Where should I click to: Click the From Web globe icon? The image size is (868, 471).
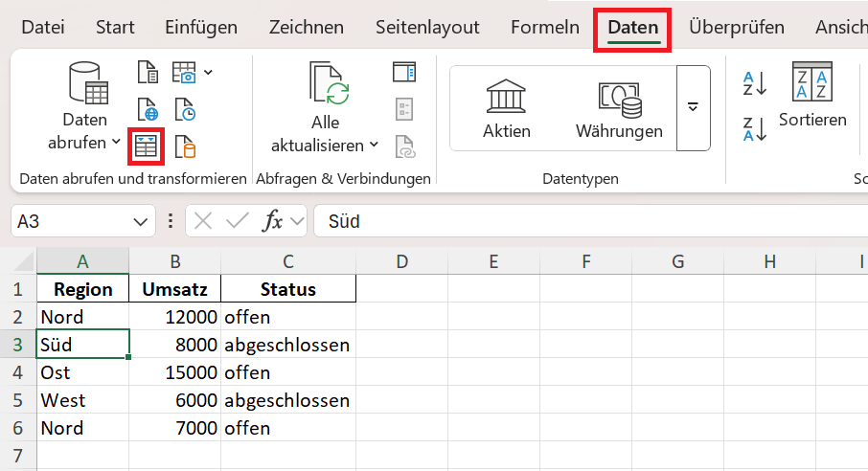[x=147, y=109]
